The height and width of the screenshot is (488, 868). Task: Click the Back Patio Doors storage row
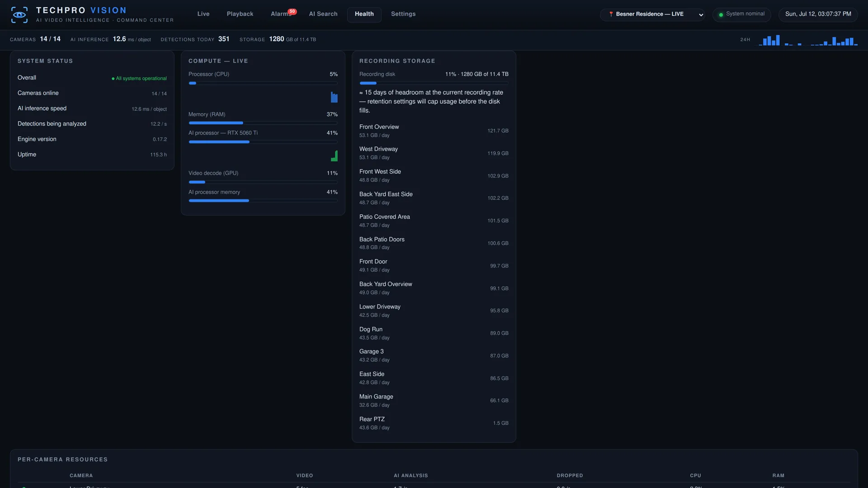coord(434,243)
